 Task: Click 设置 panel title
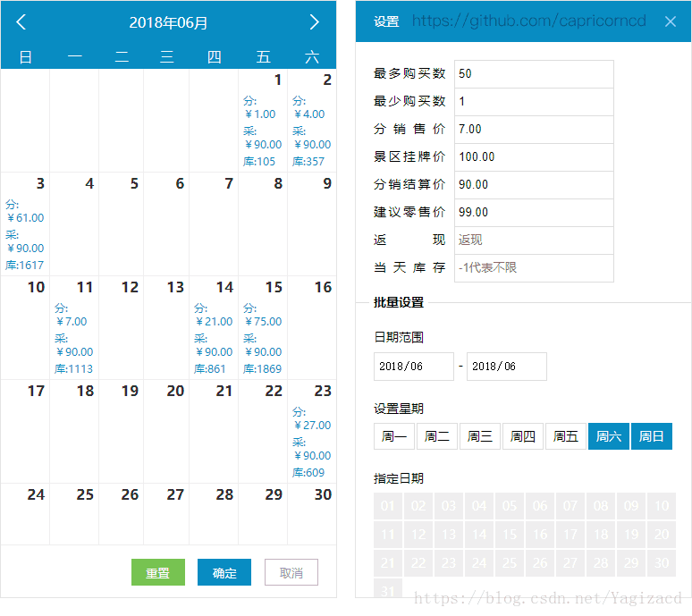click(x=386, y=21)
